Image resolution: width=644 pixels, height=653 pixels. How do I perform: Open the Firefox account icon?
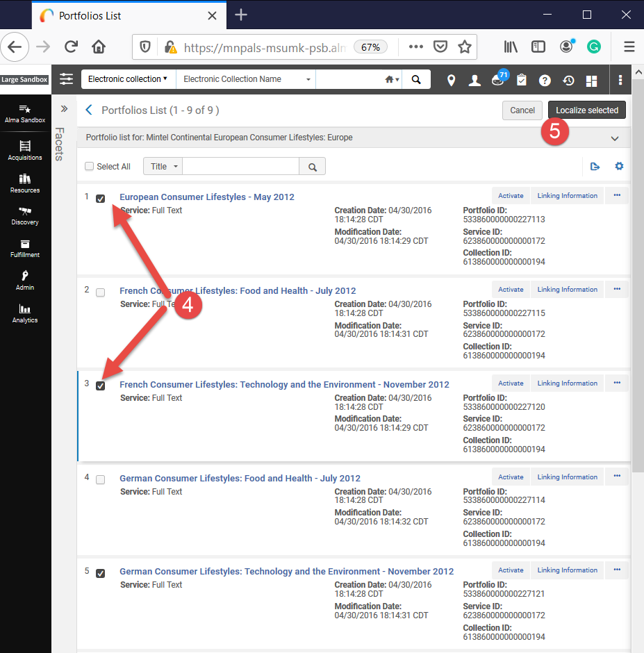click(x=566, y=47)
